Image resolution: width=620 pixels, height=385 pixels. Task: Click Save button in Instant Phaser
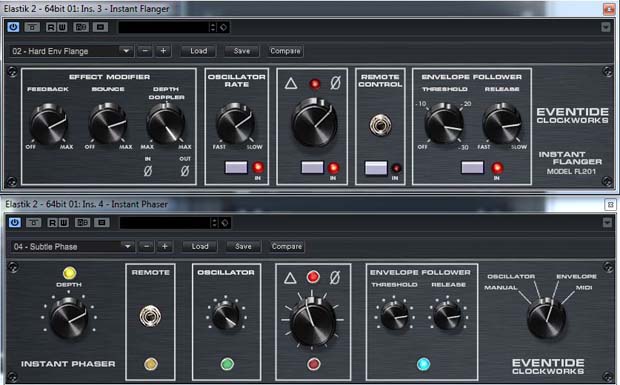pos(243,247)
